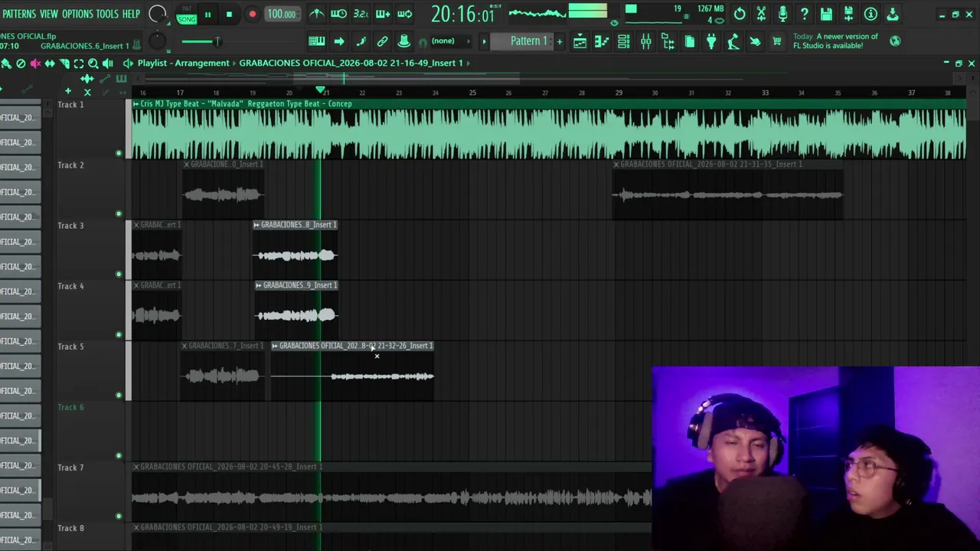
Task: Open the audio editor scissors icon
Action: pos(761,14)
